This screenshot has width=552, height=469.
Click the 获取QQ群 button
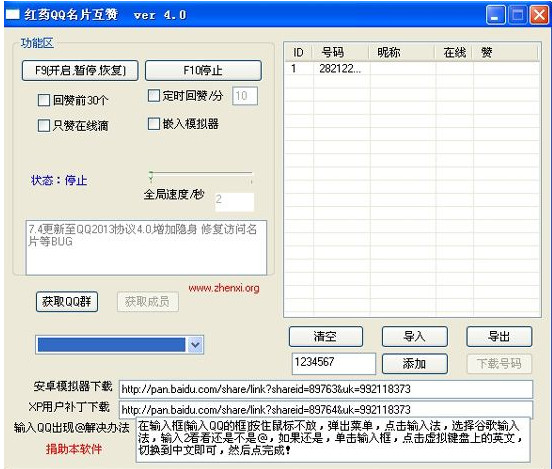coord(67,301)
